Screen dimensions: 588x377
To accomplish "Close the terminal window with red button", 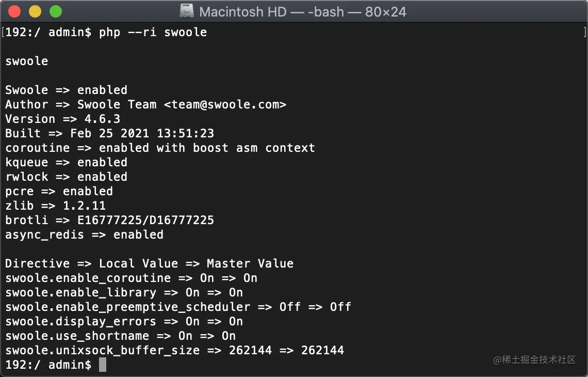I will pos(15,11).
